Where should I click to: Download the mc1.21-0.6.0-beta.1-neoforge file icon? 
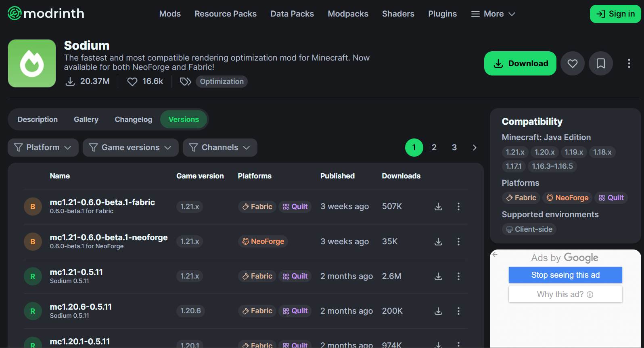click(438, 241)
